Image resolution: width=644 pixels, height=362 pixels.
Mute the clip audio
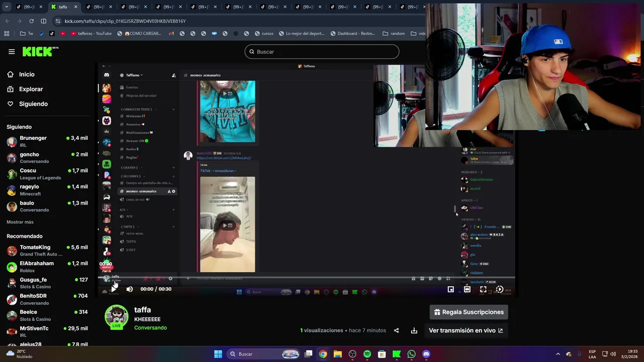coord(130,289)
